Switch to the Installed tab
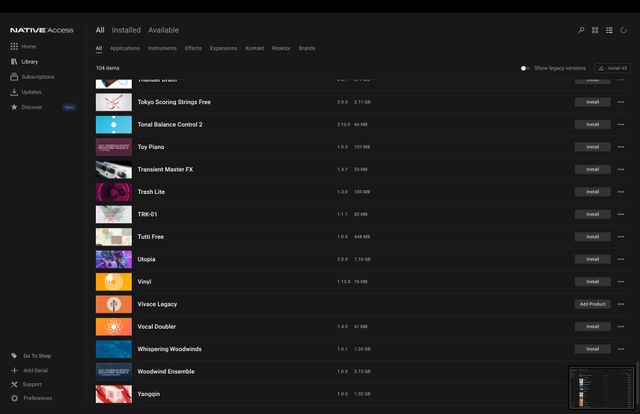The height and width of the screenshot is (414, 640). [126, 30]
